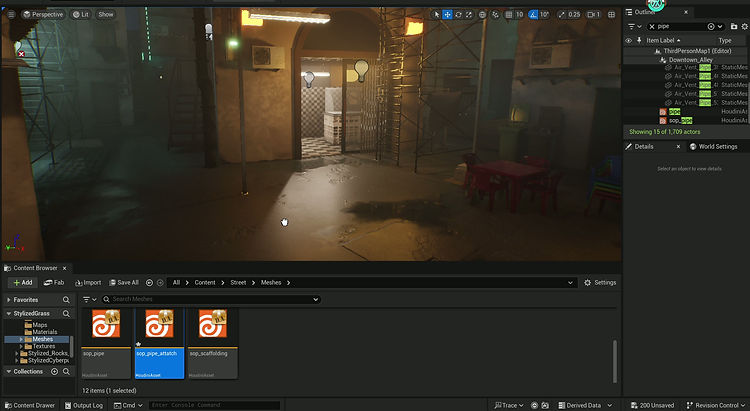Close the Outliner tab
This screenshot has height=411, width=750.
(686, 12)
